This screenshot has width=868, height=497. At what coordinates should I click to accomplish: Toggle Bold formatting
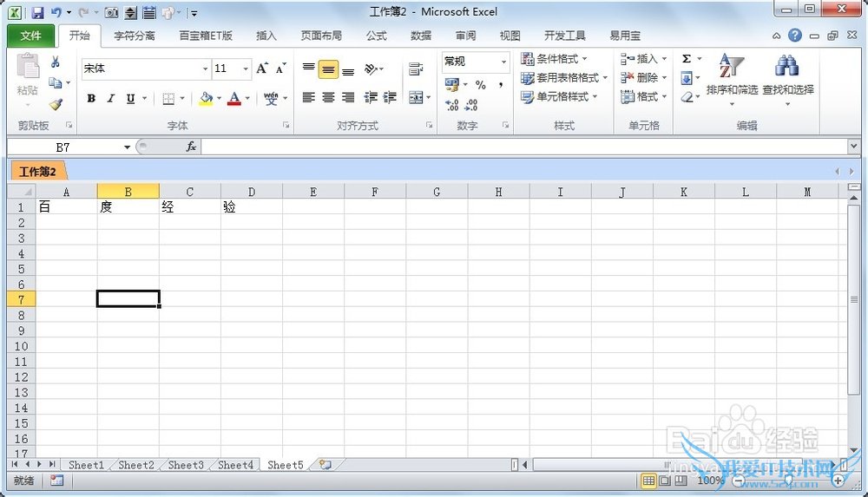(91, 99)
